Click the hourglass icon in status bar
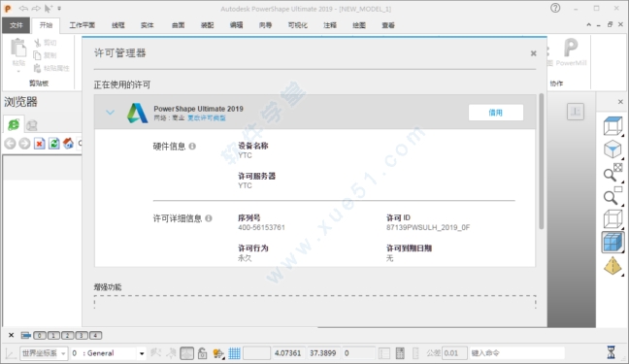 click(611, 352)
